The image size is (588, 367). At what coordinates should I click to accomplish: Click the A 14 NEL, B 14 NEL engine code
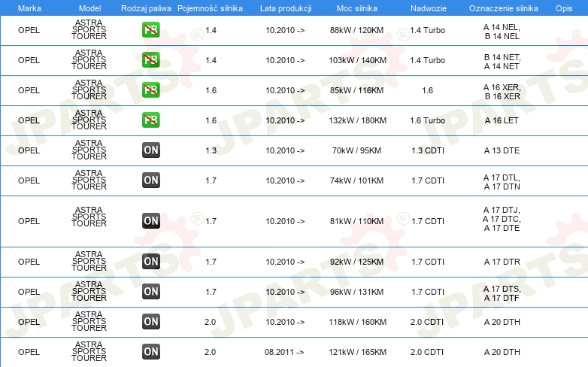coord(502,32)
